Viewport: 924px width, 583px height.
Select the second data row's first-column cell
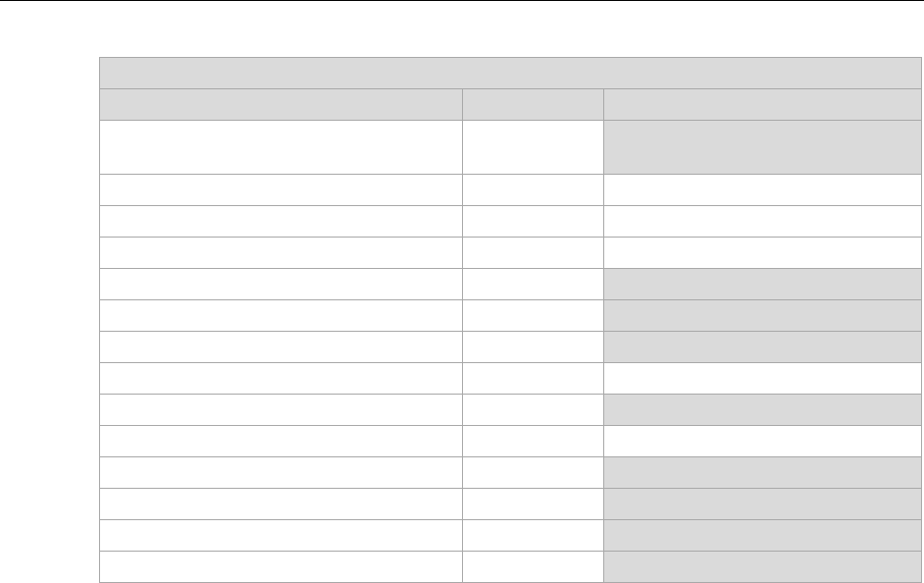point(282,189)
